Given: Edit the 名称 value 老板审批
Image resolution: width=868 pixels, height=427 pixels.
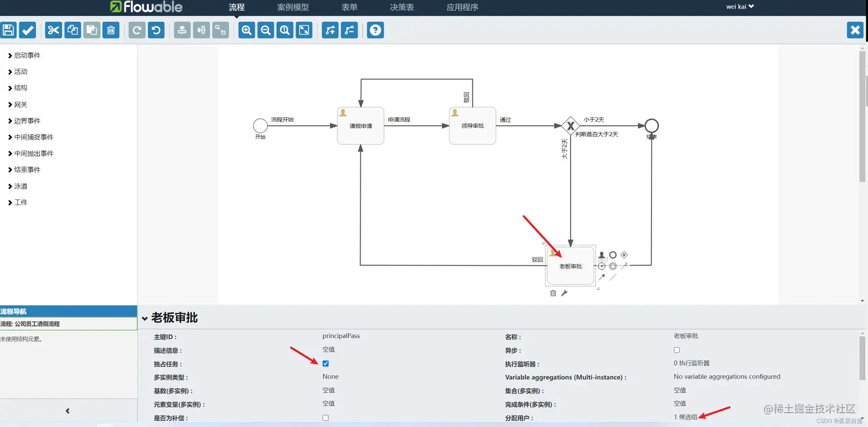Looking at the screenshot, I should [x=686, y=336].
